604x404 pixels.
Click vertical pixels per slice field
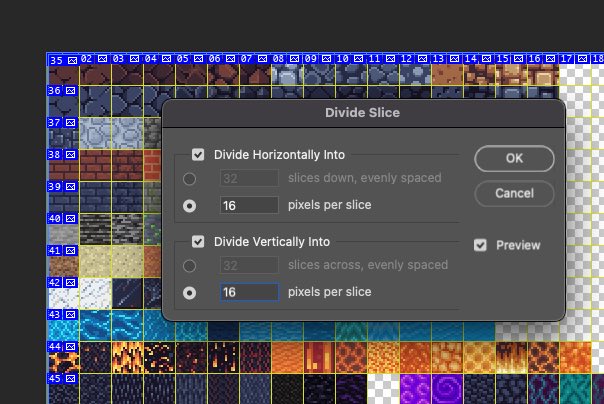pos(249,292)
